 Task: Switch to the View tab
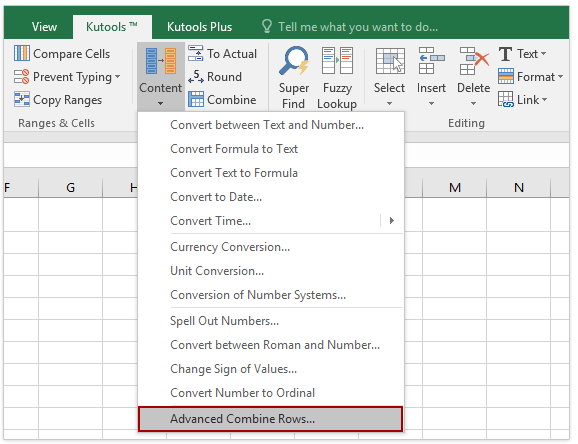tap(44, 27)
